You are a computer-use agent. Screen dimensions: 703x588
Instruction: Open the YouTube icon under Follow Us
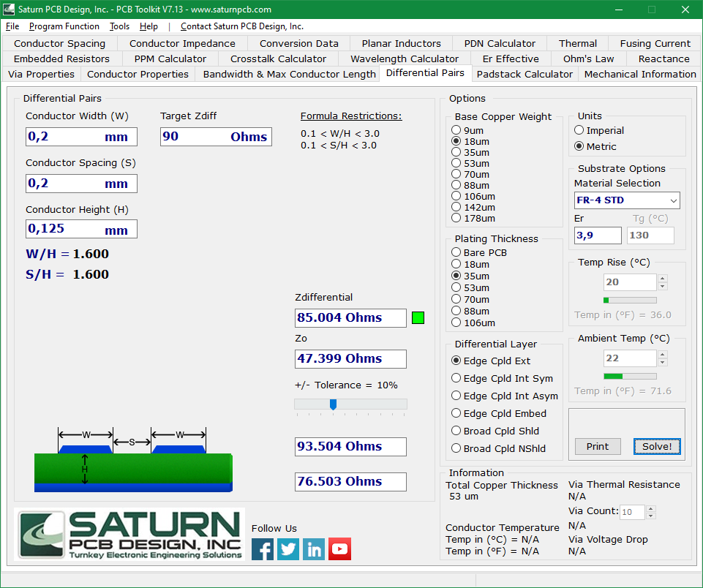pyautogui.click(x=339, y=549)
